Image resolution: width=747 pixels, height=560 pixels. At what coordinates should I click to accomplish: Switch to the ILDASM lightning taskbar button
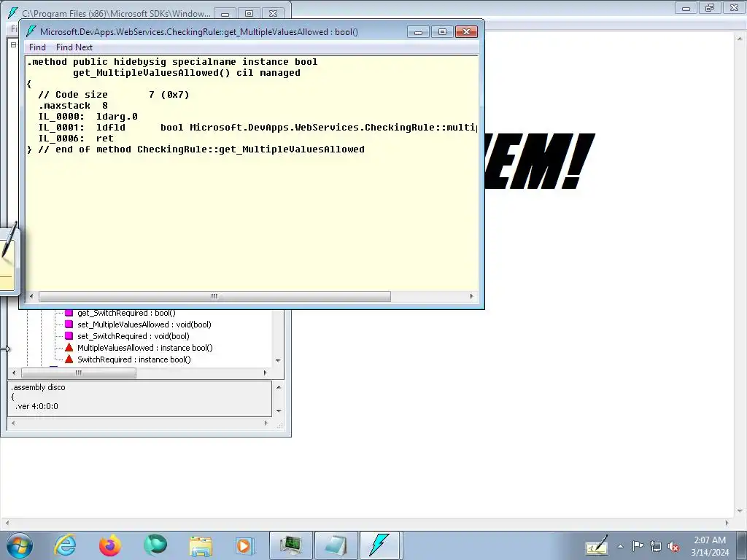(x=380, y=545)
